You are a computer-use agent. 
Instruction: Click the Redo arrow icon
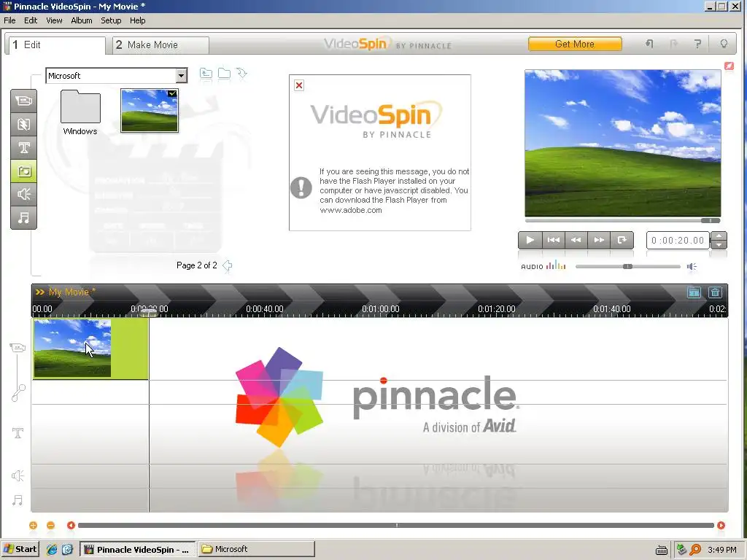(x=673, y=44)
